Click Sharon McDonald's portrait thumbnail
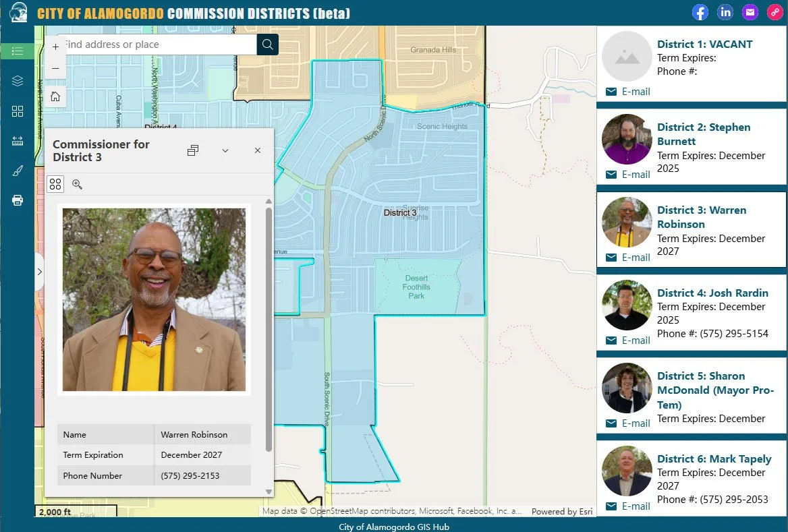 click(627, 388)
